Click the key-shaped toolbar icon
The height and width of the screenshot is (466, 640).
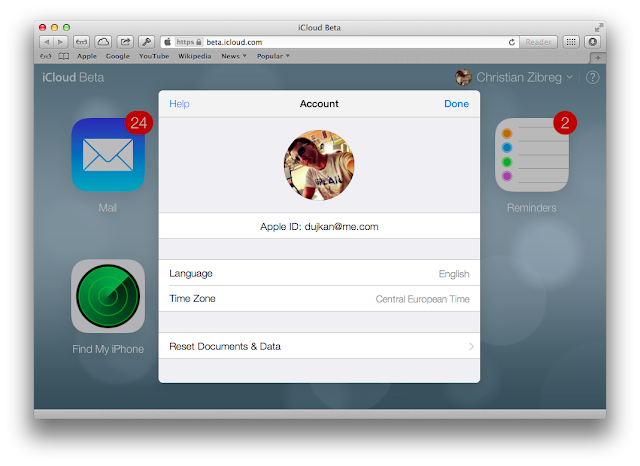coord(147,42)
